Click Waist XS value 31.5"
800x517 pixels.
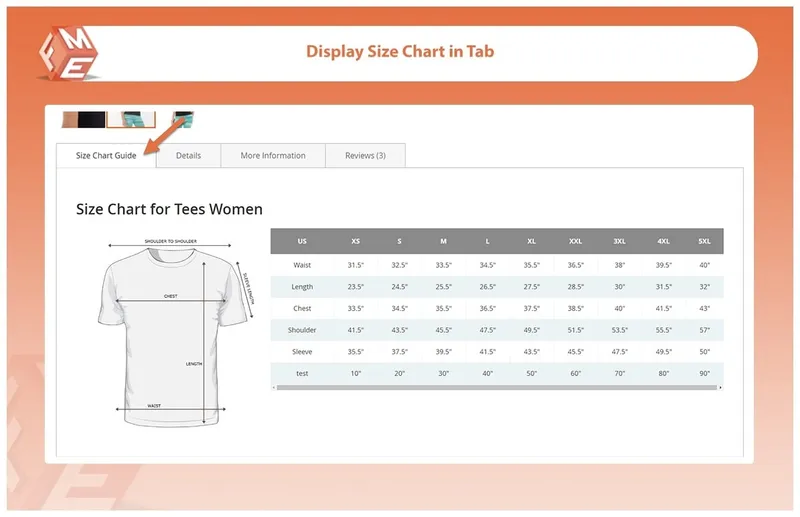click(356, 265)
